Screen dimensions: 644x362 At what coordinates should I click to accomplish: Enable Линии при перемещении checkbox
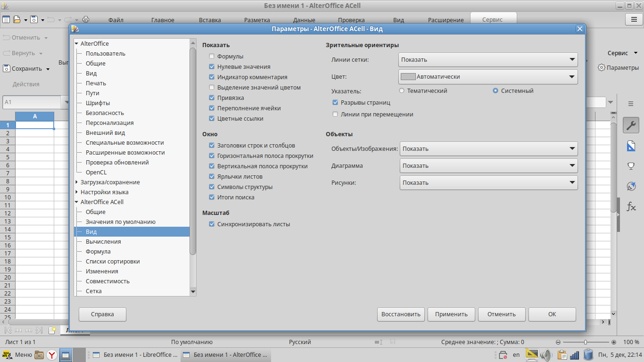tap(335, 114)
